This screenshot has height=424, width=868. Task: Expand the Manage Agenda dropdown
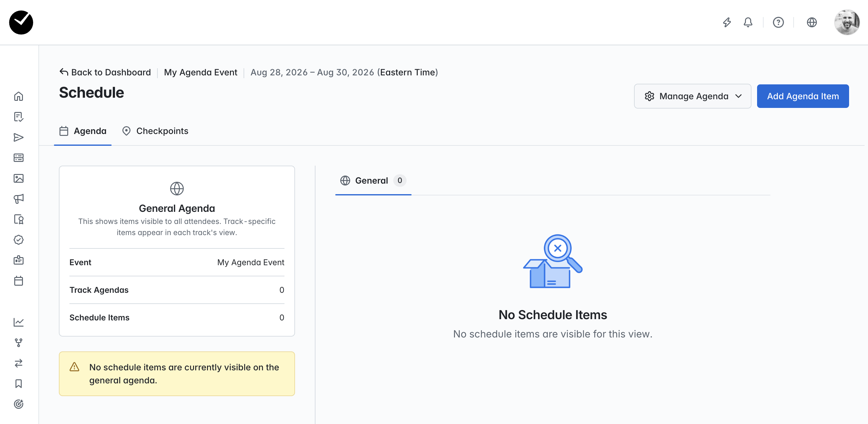click(692, 96)
